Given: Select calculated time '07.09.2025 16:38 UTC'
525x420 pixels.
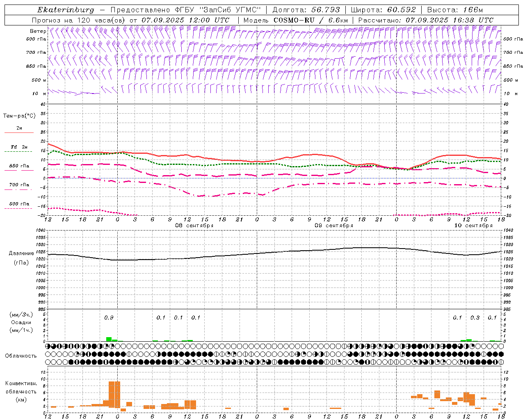Looking at the screenshot, I should click(x=450, y=20).
